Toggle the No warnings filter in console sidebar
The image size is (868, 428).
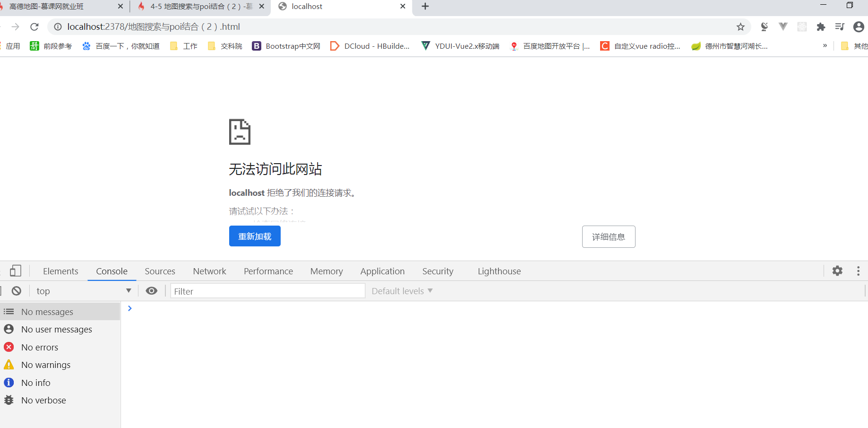pyautogui.click(x=46, y=365)
